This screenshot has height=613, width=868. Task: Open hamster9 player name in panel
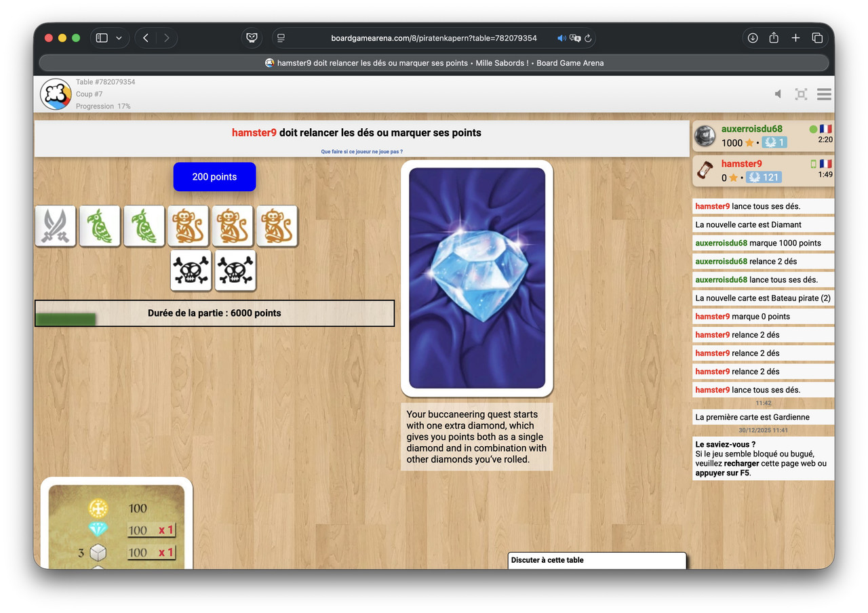click(x=741, y=163)
